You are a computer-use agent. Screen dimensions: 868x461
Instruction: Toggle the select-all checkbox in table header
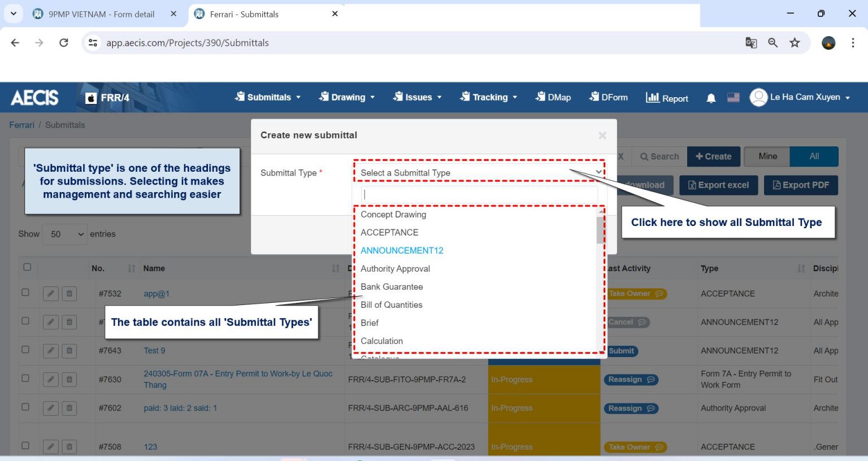(x=27, y=267)
